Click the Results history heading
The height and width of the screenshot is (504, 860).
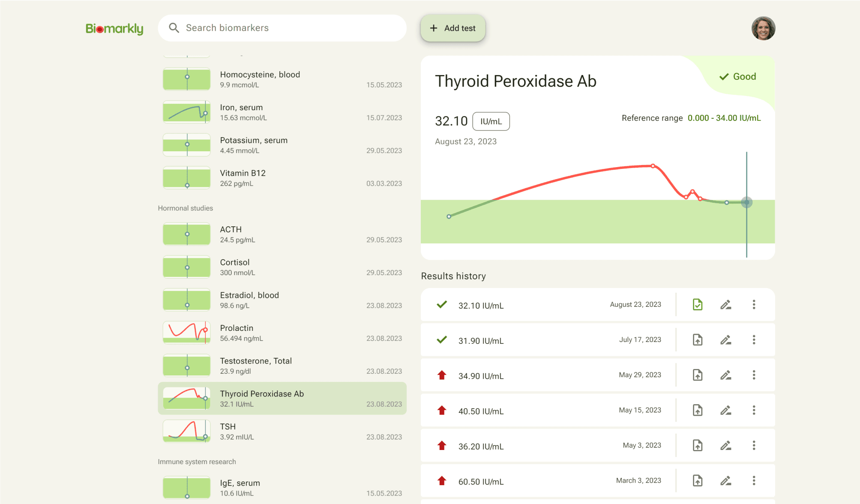[453, 276]
